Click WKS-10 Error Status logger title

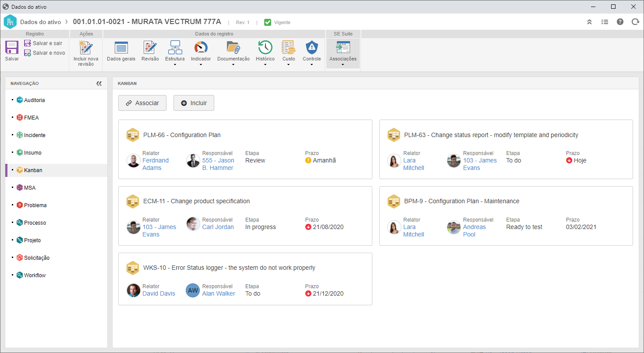(x=229, y=268)
